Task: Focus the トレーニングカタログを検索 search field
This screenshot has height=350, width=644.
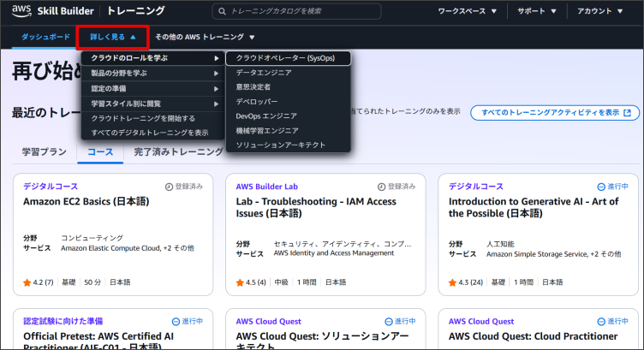Action: pyautogui.click(x=334, y=12)
